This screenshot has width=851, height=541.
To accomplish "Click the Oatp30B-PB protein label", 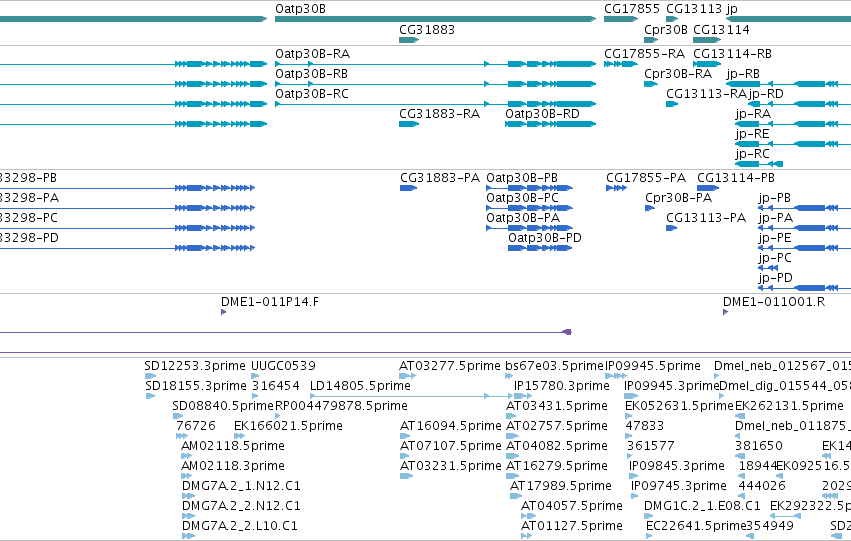I will [x=522, y=178].
